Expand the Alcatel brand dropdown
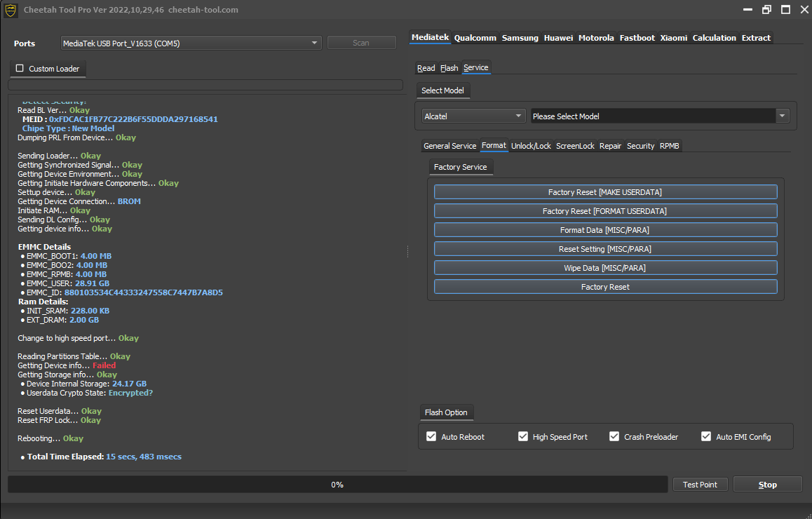The width and height of the screenshot is (812, 519). (473, 116)
